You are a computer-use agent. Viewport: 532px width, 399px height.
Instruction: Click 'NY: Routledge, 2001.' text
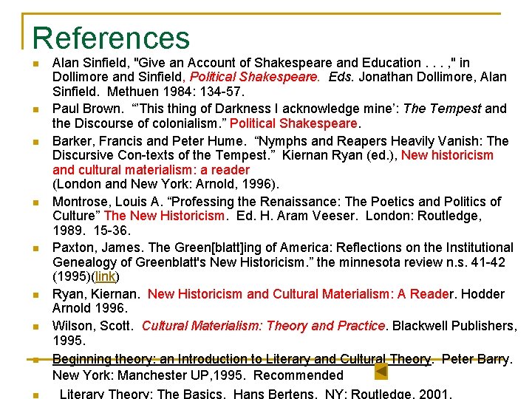[389, 394]
